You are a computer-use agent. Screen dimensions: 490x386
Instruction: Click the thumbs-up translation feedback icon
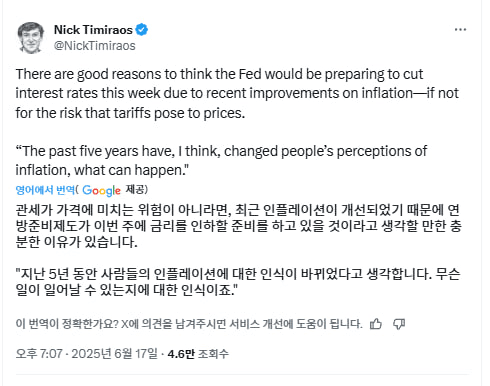coord(376,324)
